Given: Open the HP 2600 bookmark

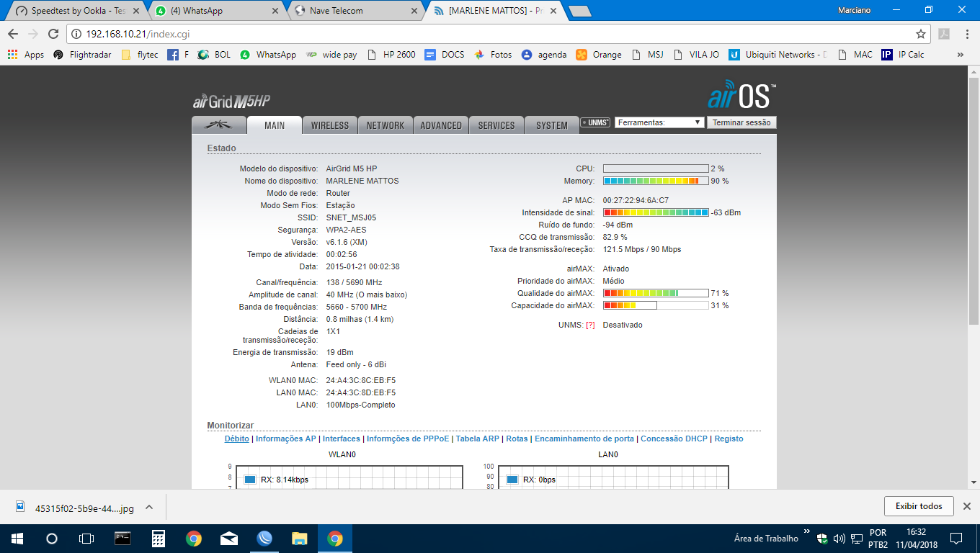Looking at the screenshot, I should pos(391,55).
